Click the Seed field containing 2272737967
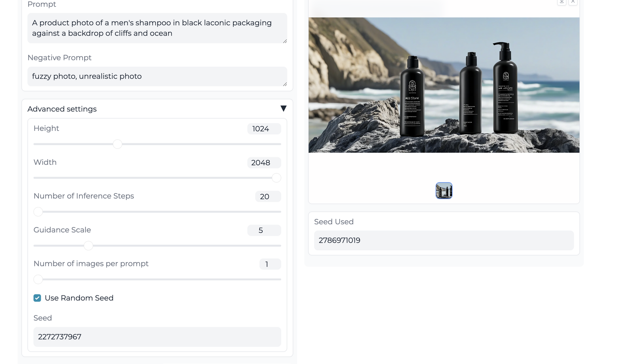Viewport: 620px width, 364px height. click(157, 337)
